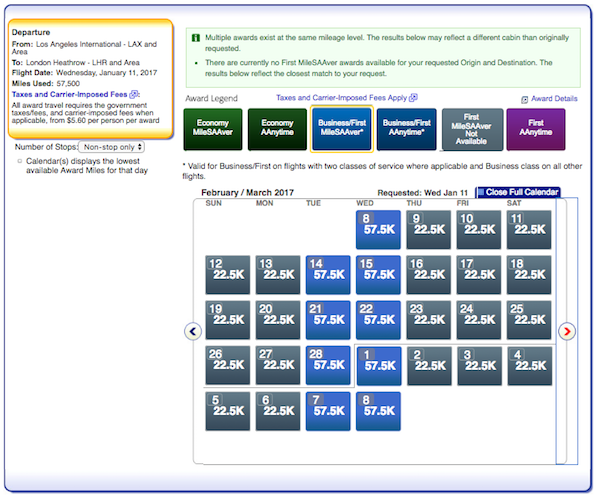Open Taxes and Carrier-Imposed Fees link in Departure box
This screenshot has width=600, height=501.
tap(75, 94)
